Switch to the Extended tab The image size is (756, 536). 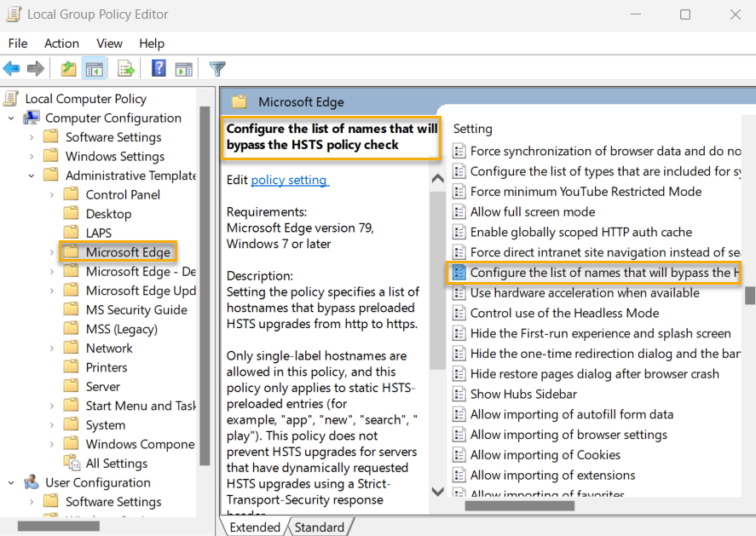(x=254, y=527)
